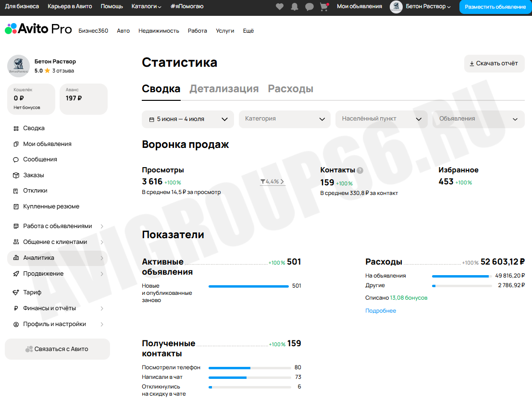The image size is (532, 400).
Task: Click the conversion funnel 4,4% indicator
Action: point(272,182)
